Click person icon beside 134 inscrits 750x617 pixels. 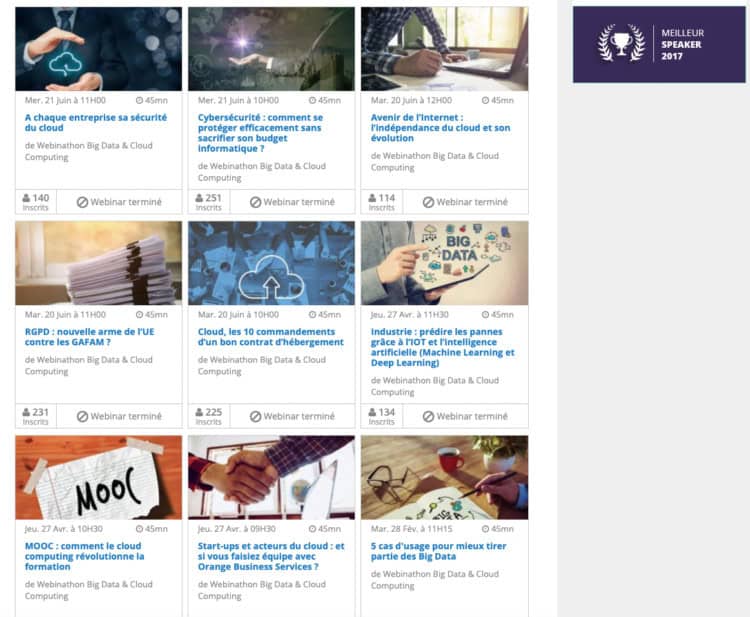tap(372, 412)
